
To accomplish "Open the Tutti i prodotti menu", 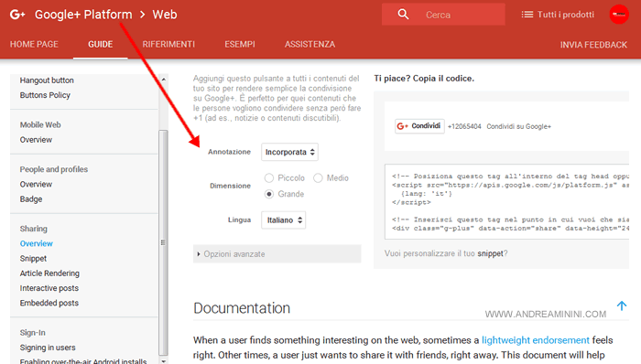I will tap(558, 15).
